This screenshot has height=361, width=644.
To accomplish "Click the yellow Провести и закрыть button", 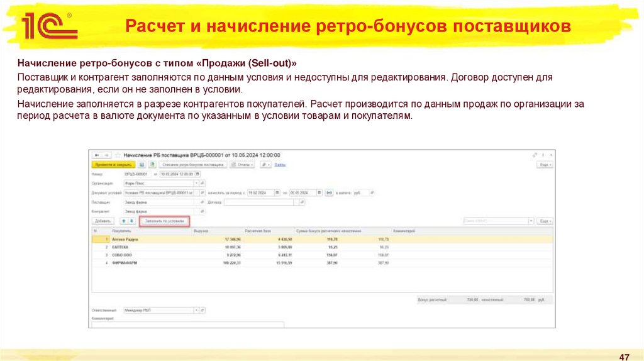I will [x=113, y=165].
